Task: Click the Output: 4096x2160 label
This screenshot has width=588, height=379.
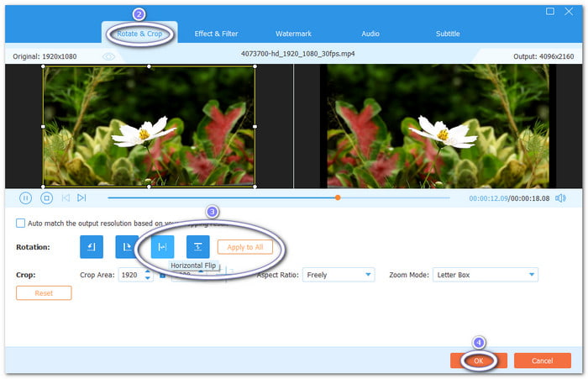Action: (x=543, y=56)
